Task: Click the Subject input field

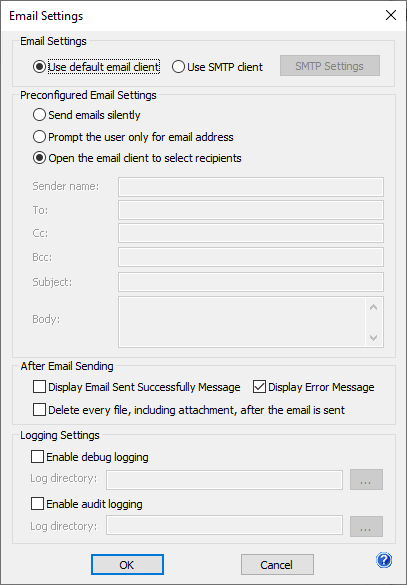Action: click(251, 282)
